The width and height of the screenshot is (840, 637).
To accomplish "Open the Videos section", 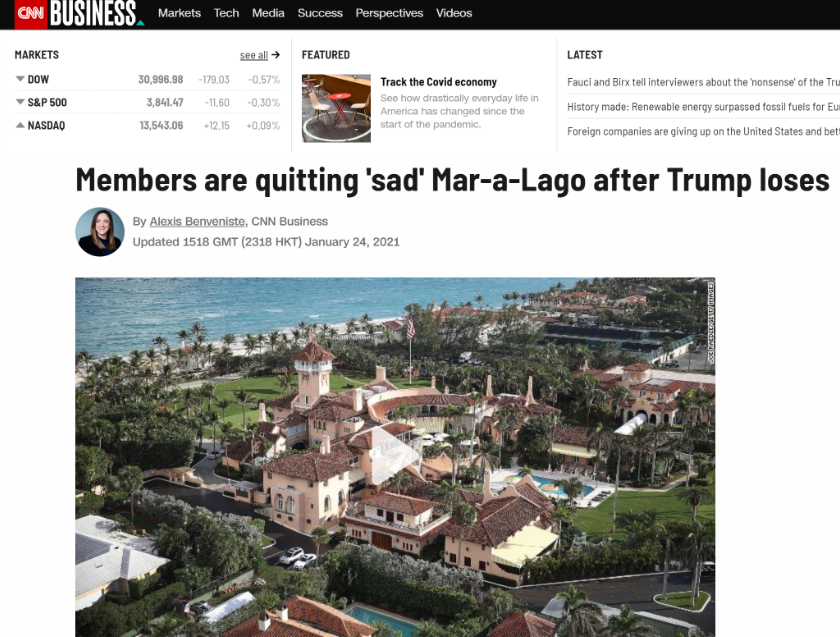I will tap(454, 13).
